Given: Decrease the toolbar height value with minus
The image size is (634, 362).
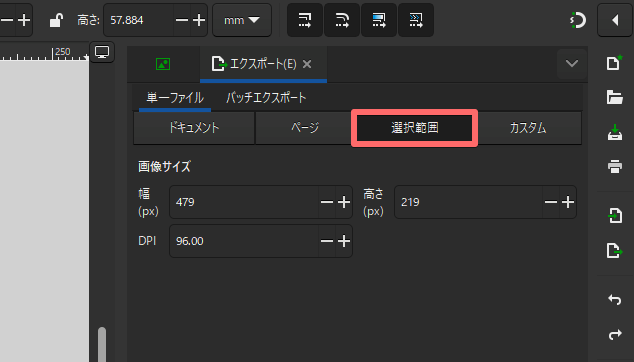Looking at the screenshot, I should coord(182,20).
